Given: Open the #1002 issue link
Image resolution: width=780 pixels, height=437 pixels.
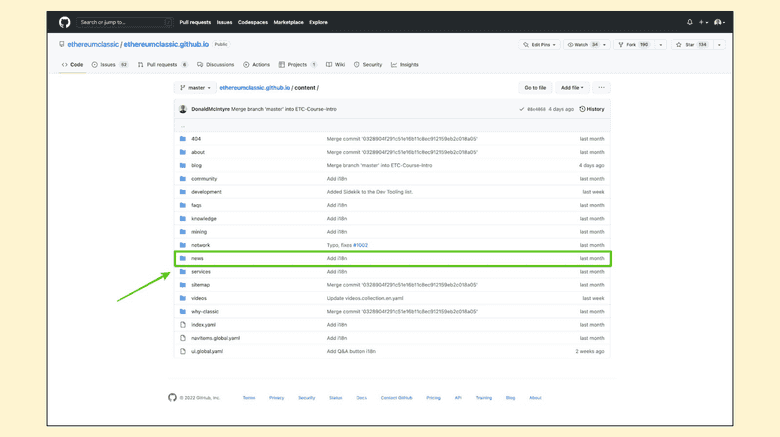Looking at the screenshot, I should pyautogui.click(x=360, y=245).
